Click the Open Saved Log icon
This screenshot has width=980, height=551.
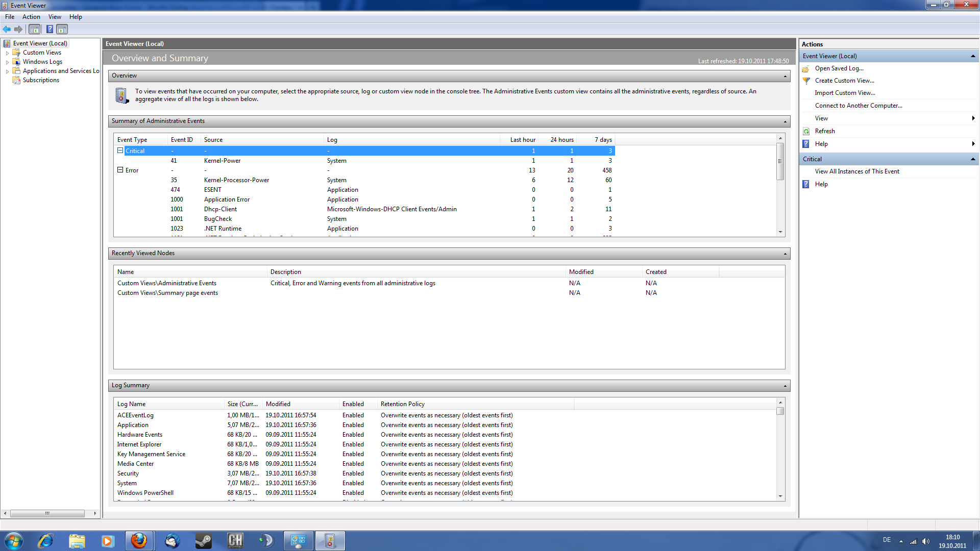point(806,68)
